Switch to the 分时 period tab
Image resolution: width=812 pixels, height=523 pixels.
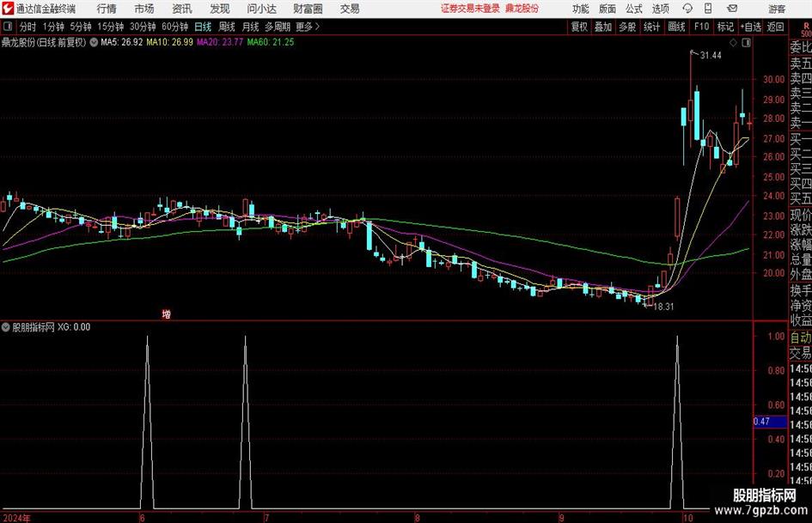click(x=28, y=27)
